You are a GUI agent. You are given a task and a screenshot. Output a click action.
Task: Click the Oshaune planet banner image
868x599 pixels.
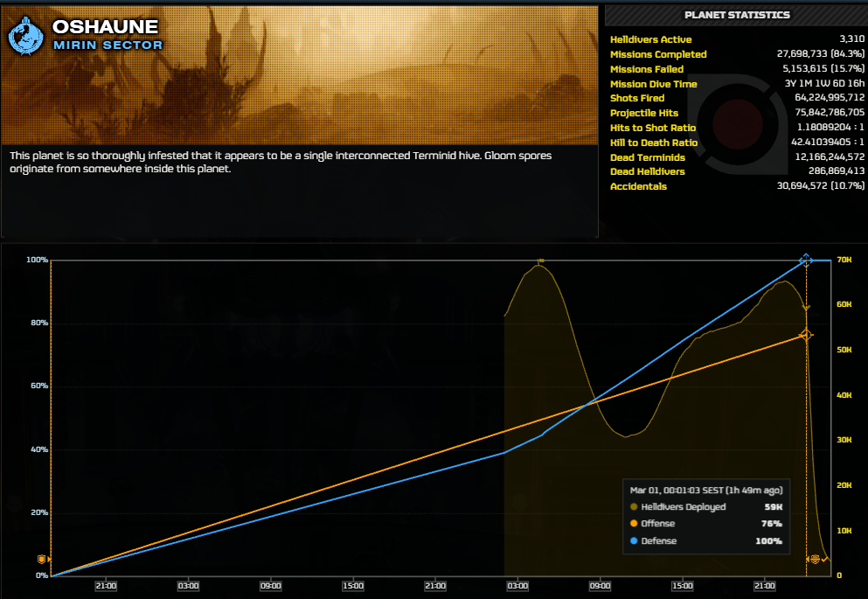[x=300, y=75]
